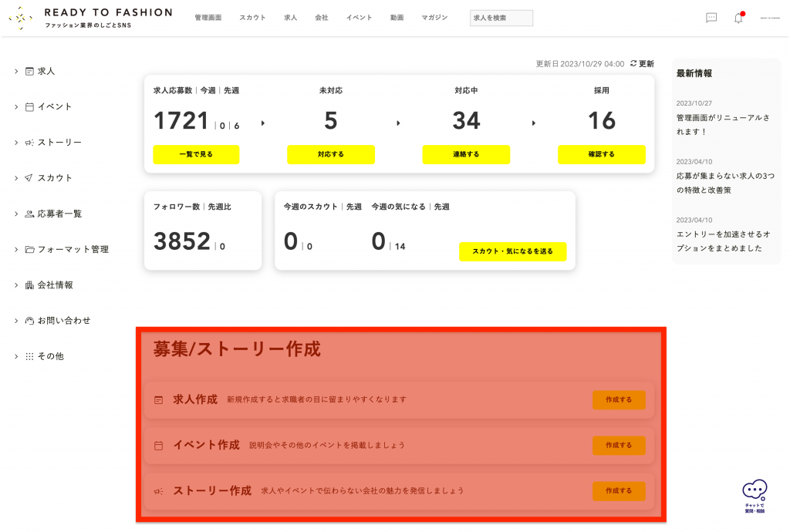Open the chat messages icon in header

pos(711,18)
